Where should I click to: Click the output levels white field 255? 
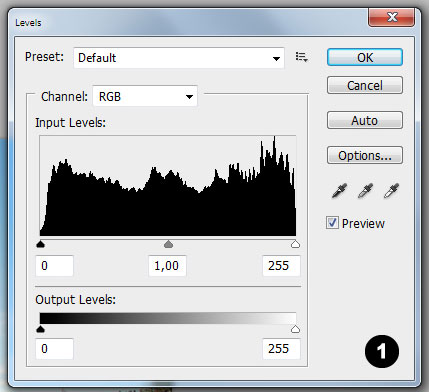281,349
